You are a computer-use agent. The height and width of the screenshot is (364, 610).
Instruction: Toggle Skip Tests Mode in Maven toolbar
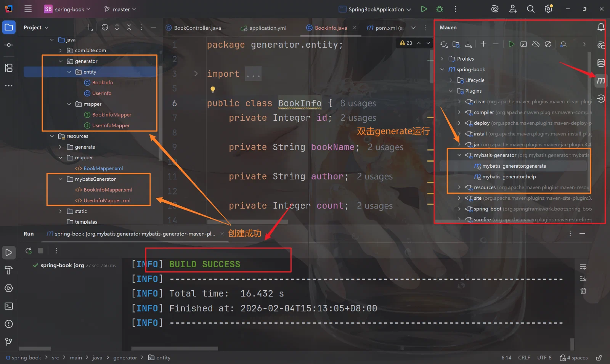[548, 44]
